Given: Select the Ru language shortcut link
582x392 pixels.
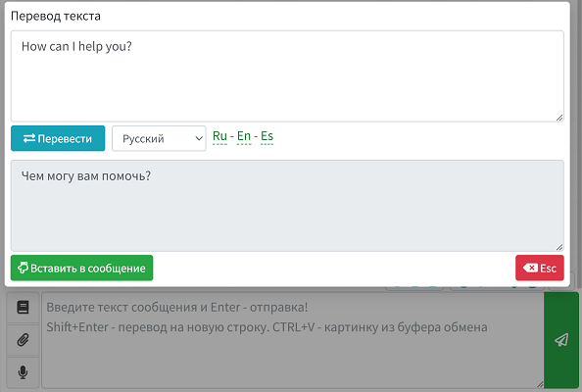Looking at the screenshot, I should coord(219,136).
